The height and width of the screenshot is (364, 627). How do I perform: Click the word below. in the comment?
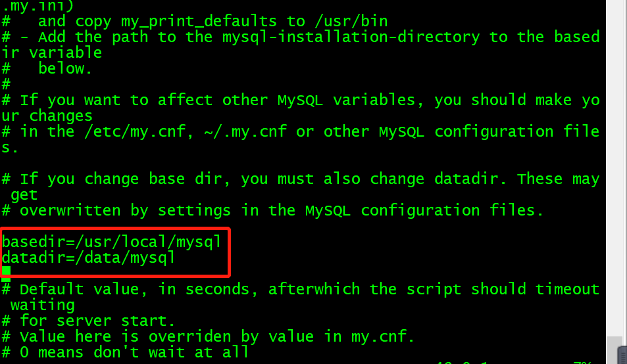[x=65, y=68]
